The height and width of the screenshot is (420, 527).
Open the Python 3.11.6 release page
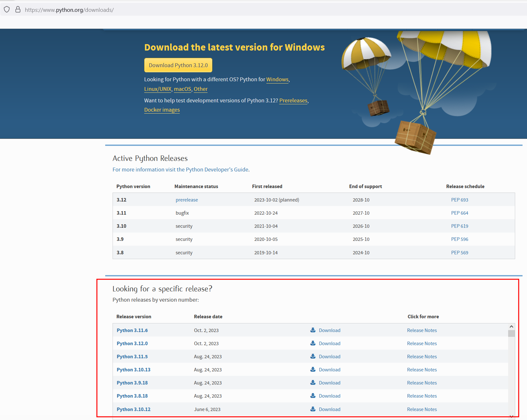point(132,330)
